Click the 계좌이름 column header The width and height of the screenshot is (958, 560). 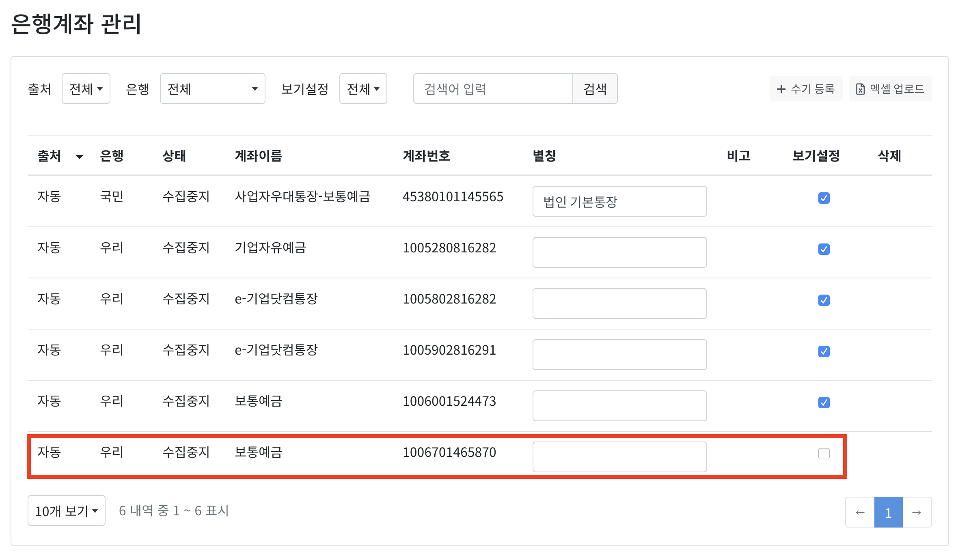(x=258, y=156)
